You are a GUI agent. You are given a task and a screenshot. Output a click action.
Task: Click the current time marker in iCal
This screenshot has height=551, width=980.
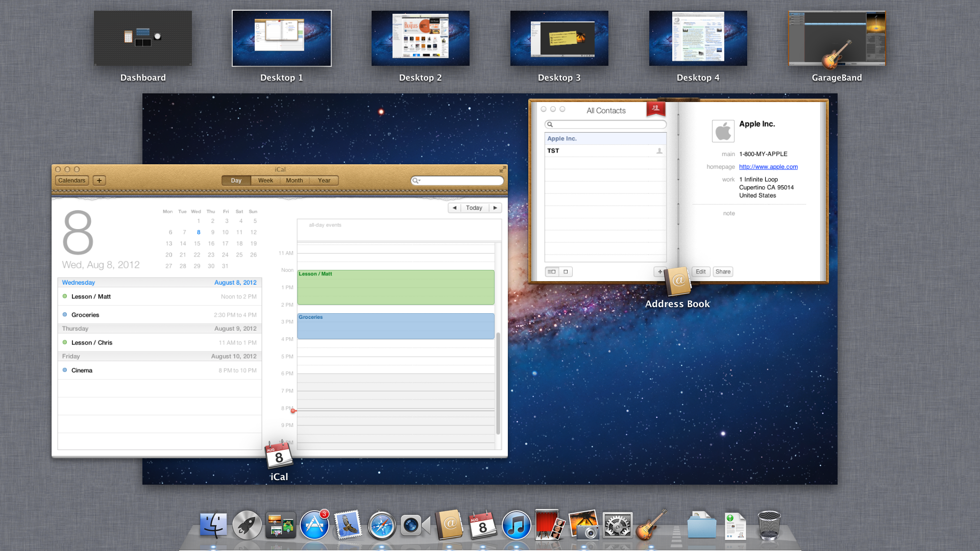click(x=293, y=411)
